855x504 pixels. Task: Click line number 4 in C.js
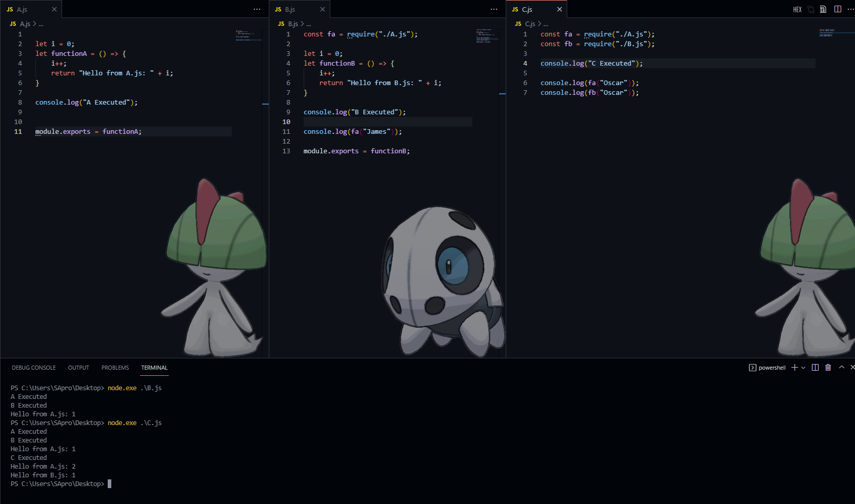tap(525, 64)
